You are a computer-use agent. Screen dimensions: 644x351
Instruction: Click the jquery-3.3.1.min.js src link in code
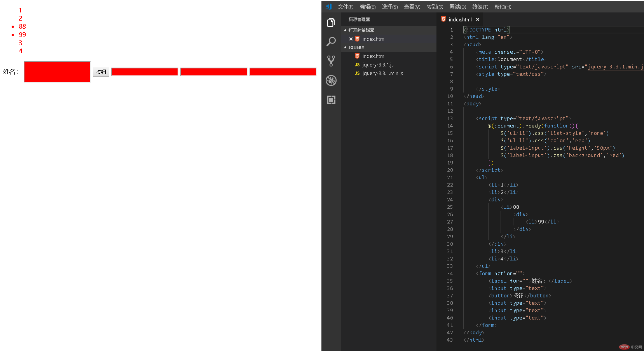pyautogui.click(x=615, y=67)
